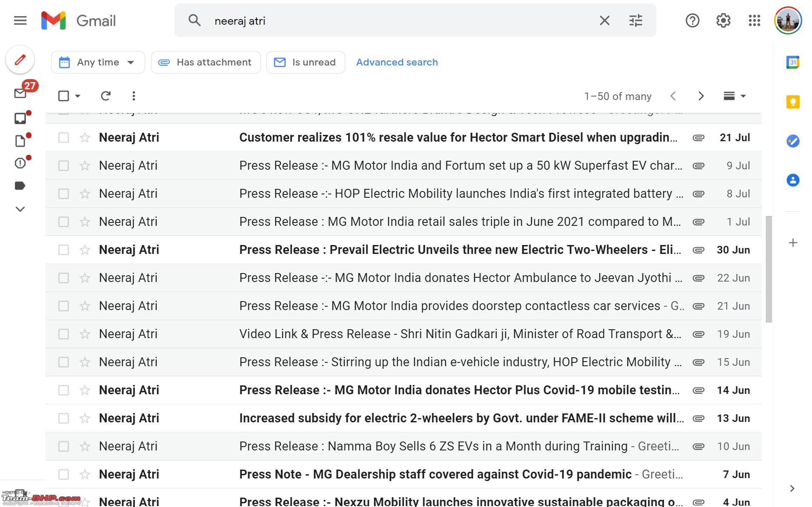The height and width of the screenshot is (507, 812).
Task: Open Google Tasks side panel icon
Action: 792,141
